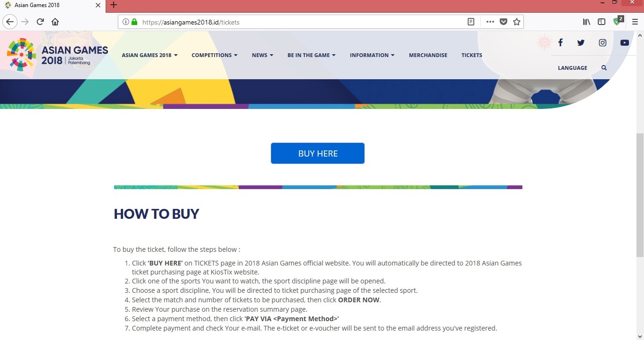Screen dimensions: 644x340
Task: Go to browser home page icon
Action: 55,22
